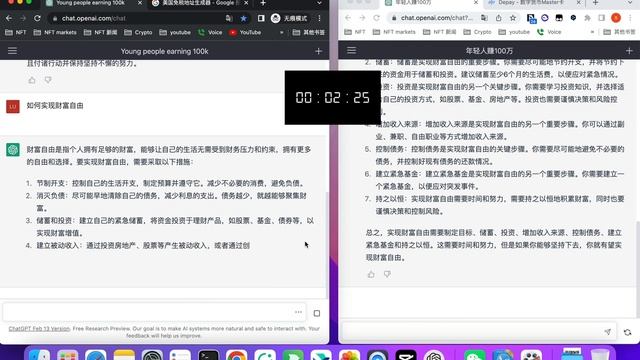Screen dimensions: 640x360
Task: Go back in right browser window
Action: pyautogui.click(x=348, y=18)
